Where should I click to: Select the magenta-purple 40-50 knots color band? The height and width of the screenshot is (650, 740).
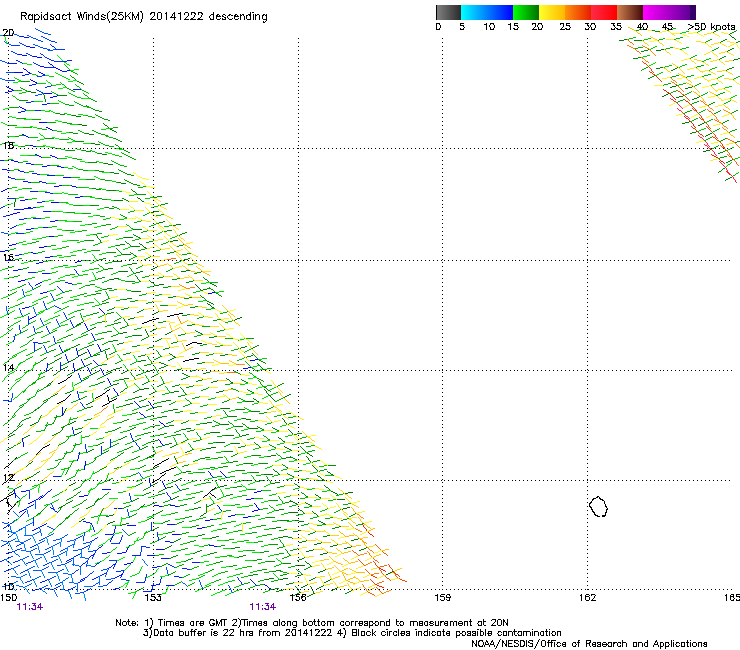coord(669,12)
